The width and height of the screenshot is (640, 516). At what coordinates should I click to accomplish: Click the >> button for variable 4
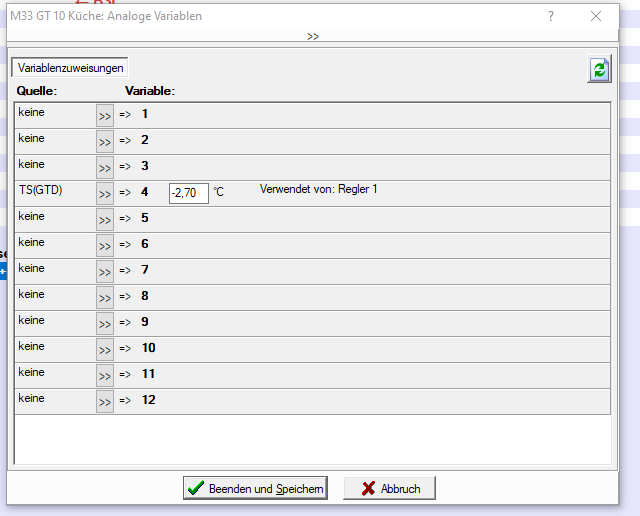105,193
